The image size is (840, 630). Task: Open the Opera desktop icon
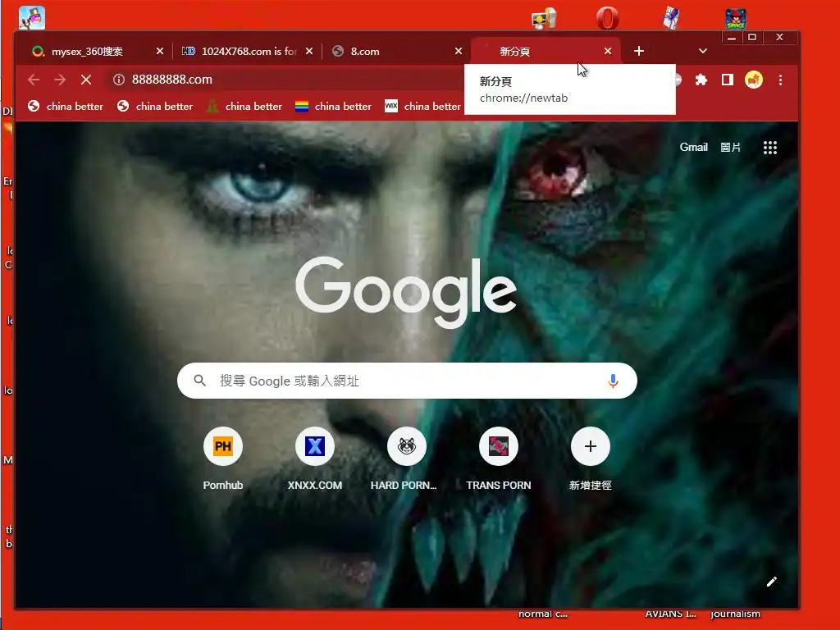608,19
